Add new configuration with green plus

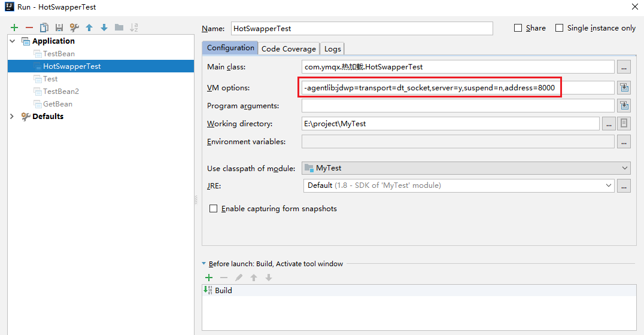tap(14, 28)
